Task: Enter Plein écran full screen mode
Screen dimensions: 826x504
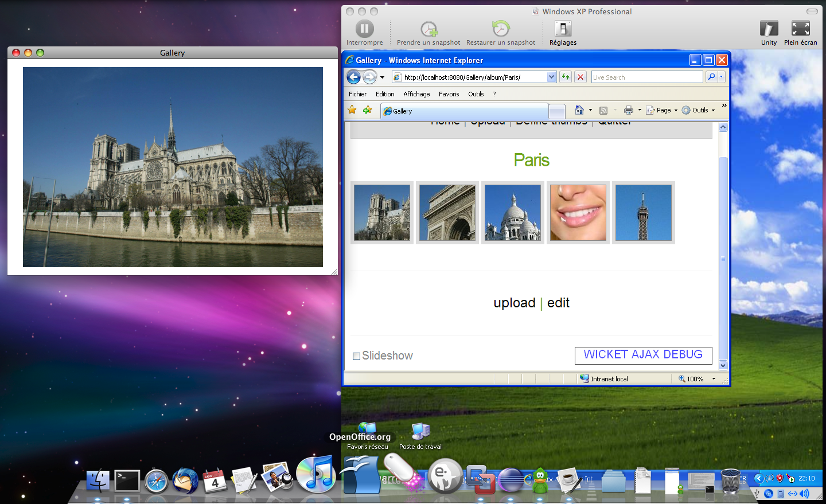Action: 800,29
